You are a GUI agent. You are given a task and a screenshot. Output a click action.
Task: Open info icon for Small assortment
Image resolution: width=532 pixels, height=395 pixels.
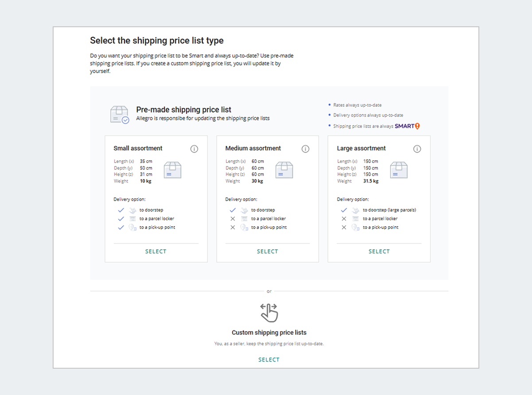(x=194, y=149)
